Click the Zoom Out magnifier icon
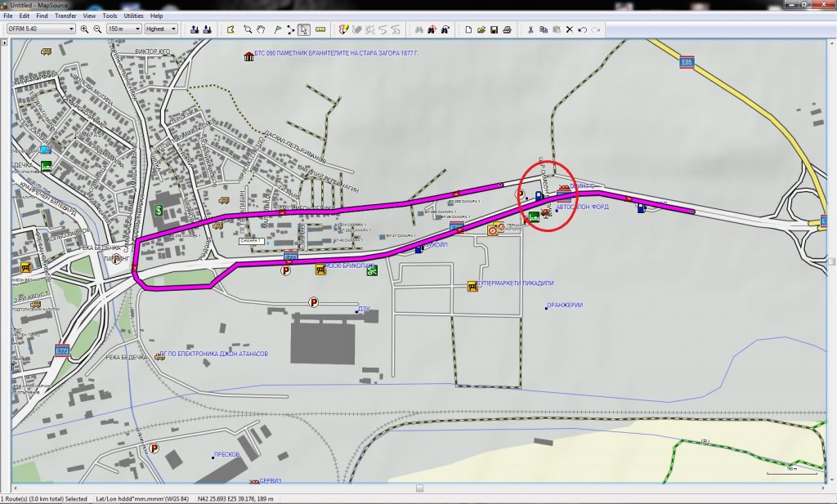The width and height of the screenshot is (837, 504). (x=97, y=29)
